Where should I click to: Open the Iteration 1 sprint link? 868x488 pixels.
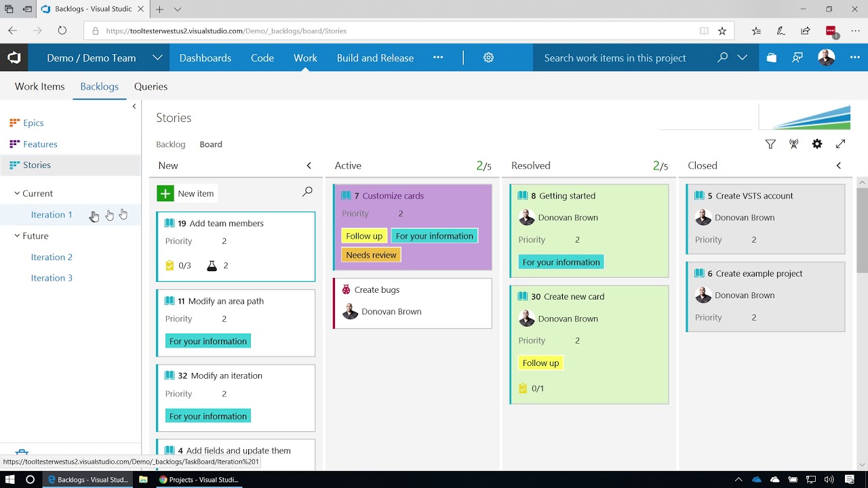(52, 214)
